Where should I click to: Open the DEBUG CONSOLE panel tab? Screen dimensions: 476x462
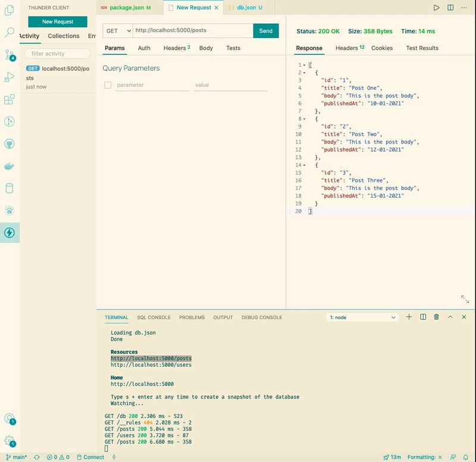point(262,317)
